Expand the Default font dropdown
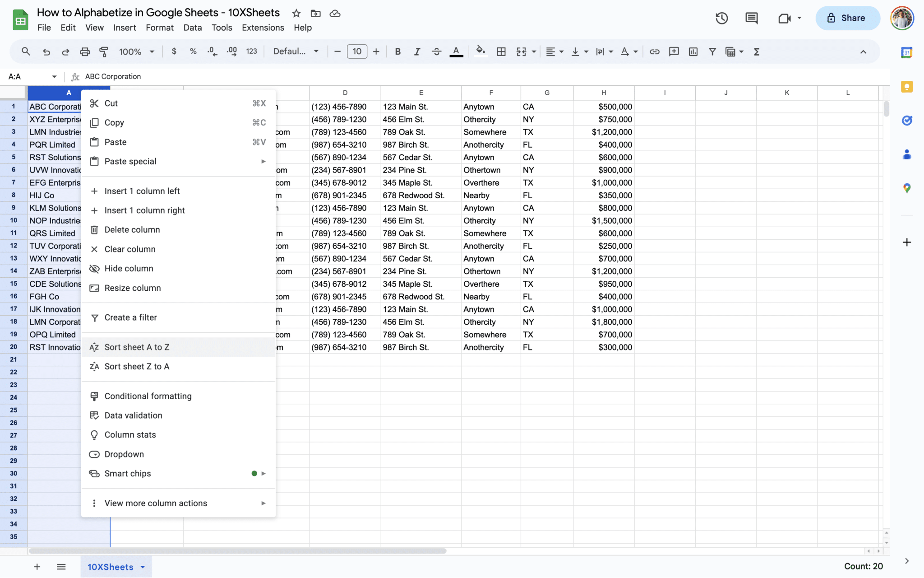The width and height of the screenshot is (924, 578). (x=296, y=51)
